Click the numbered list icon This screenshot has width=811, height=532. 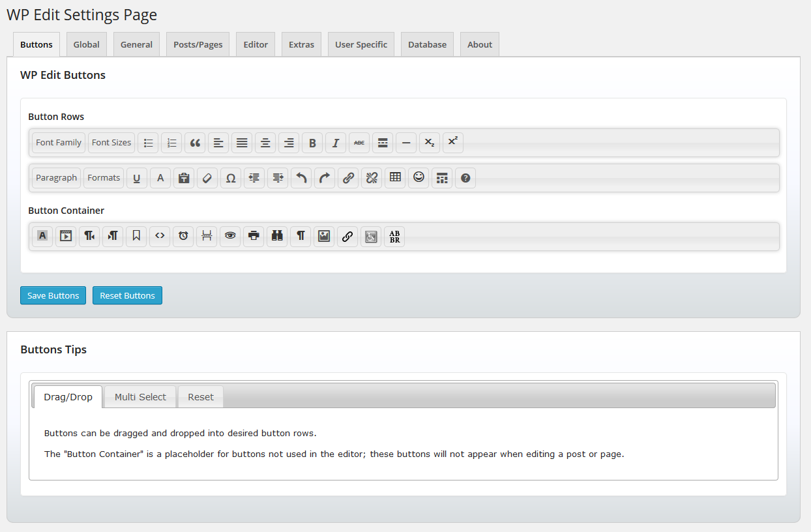click(171, 143)
